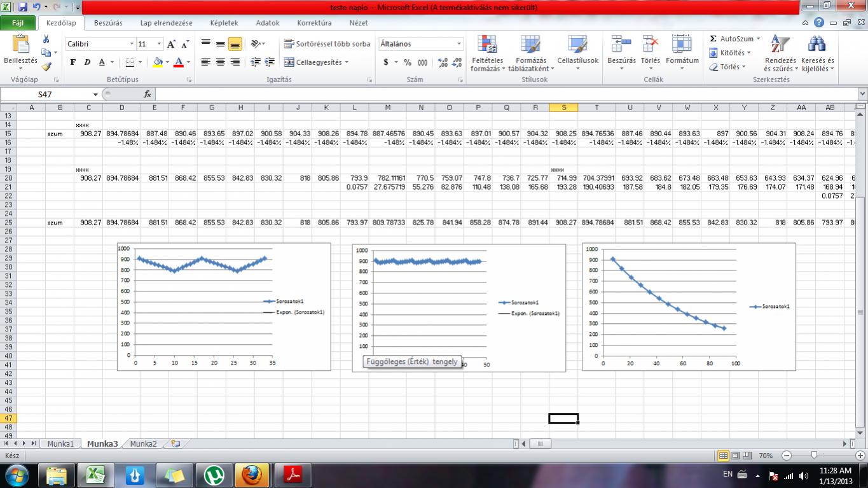Viewport: 868px width, 488px height.
Task: Click the increase decimal places icon
Action: click(x=443, y=62)
